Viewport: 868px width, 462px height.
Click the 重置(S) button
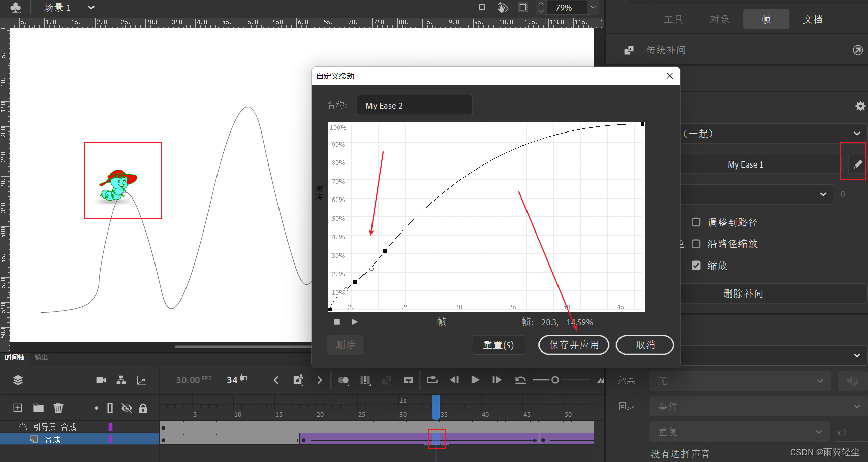coord(499,345)
